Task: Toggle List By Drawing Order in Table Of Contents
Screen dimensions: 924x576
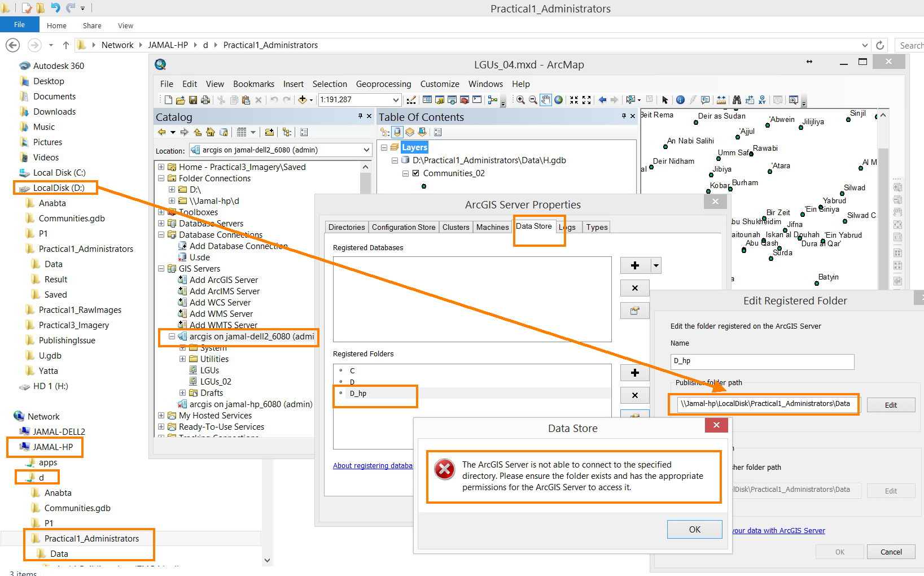Action: coord(384,132)
